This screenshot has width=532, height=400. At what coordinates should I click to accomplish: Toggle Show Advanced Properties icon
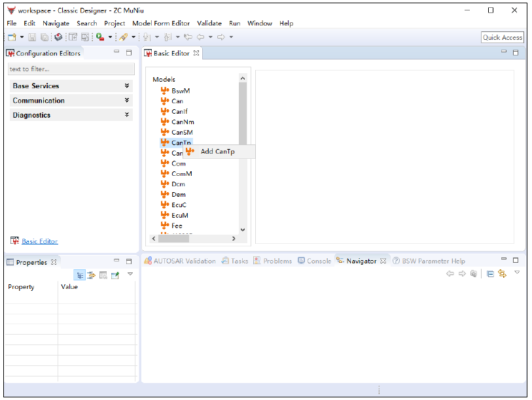tap(91, 275)
